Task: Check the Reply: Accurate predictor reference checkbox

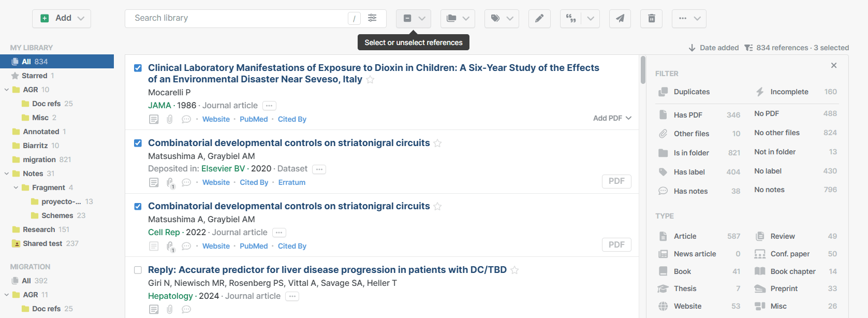Action: [138, 270]
